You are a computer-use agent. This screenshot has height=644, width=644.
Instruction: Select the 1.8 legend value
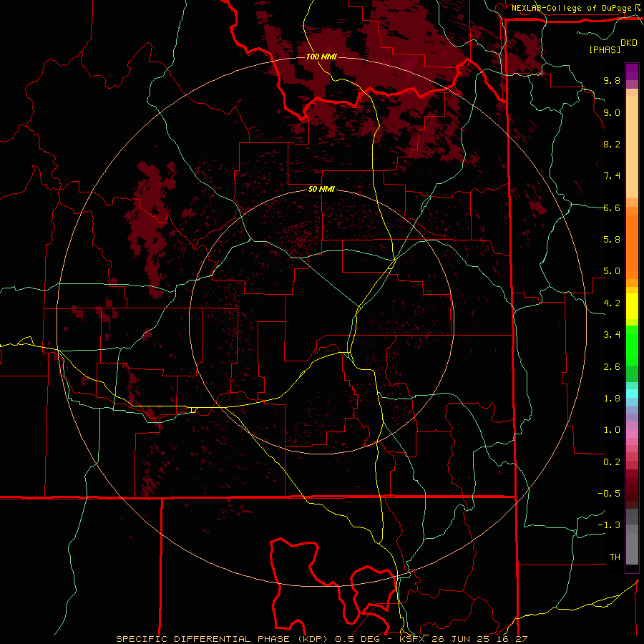point(612,399)
